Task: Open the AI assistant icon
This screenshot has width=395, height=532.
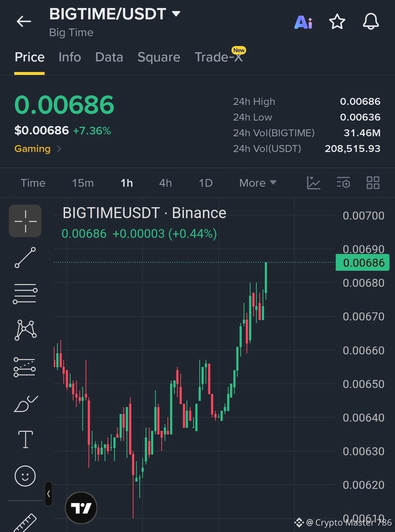Action: 304,22
